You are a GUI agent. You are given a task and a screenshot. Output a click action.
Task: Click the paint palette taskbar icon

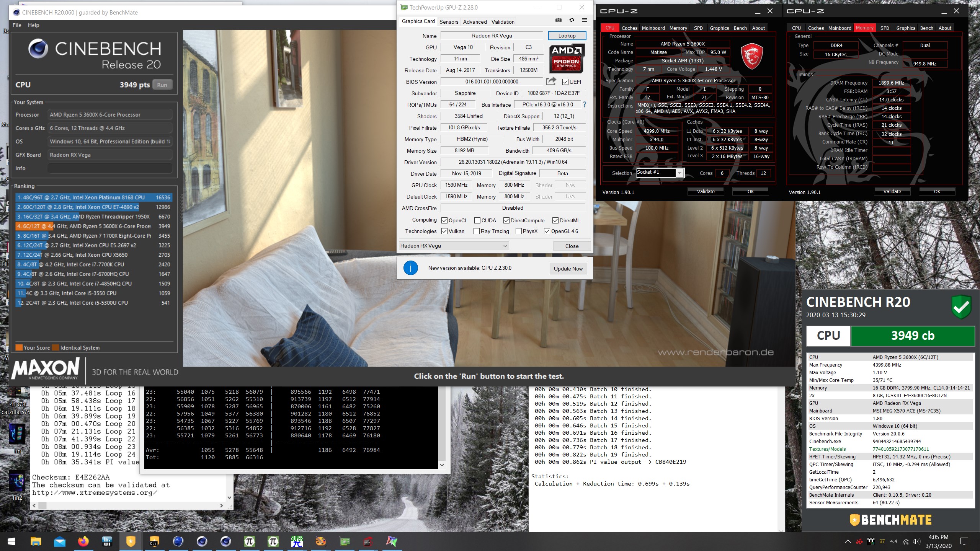tap(320, 541)
